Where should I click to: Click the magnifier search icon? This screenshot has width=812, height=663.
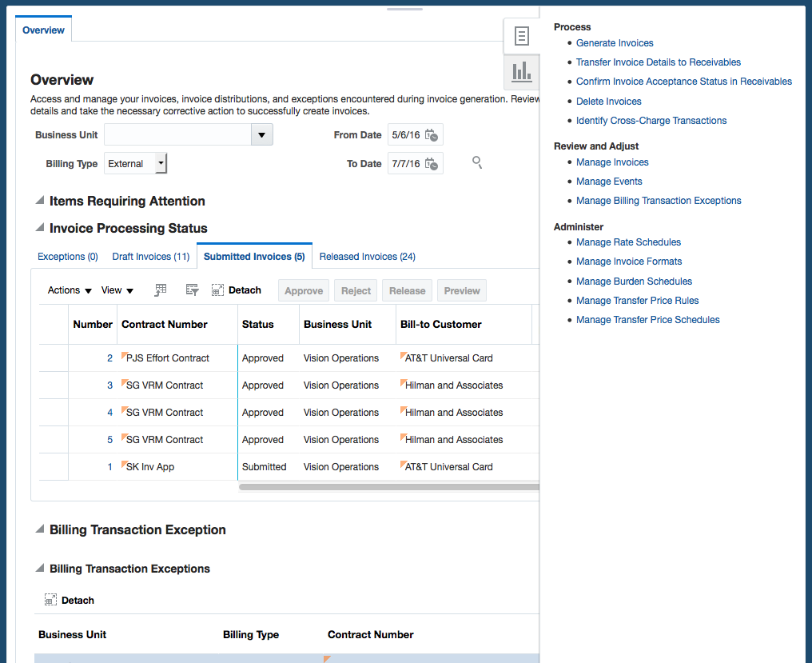click(477, 163)
